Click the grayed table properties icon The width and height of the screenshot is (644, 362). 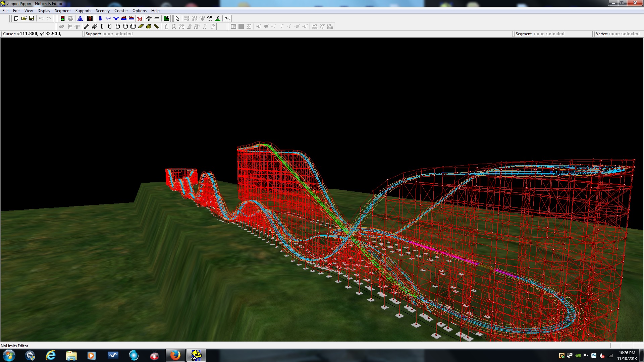pyautogui.click(x=233, y=26)
